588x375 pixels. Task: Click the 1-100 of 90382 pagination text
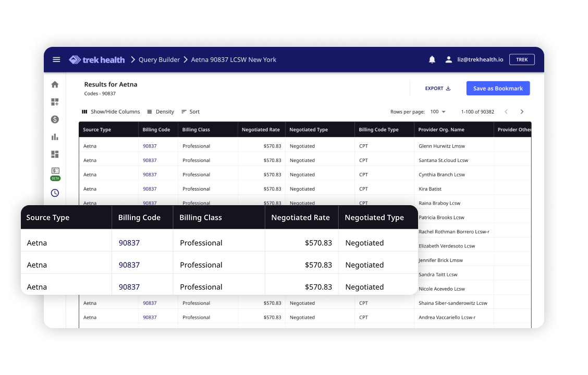(477, 111)
